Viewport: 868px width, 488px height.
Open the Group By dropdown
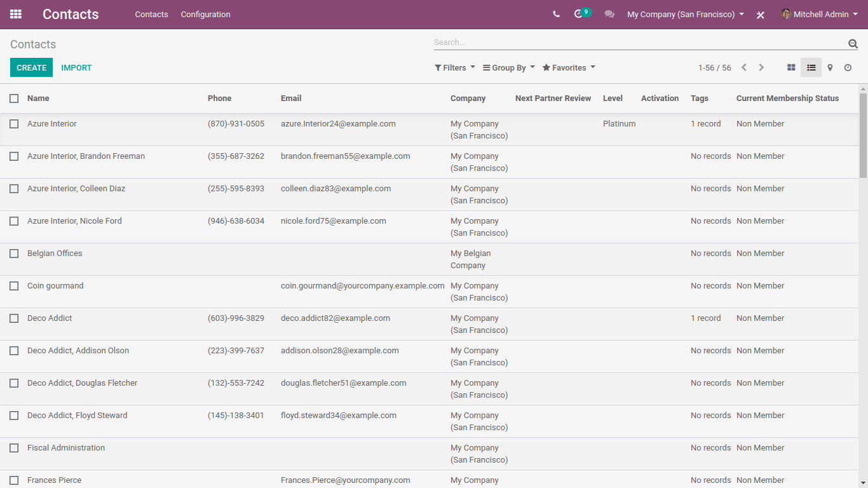point(508,67)
